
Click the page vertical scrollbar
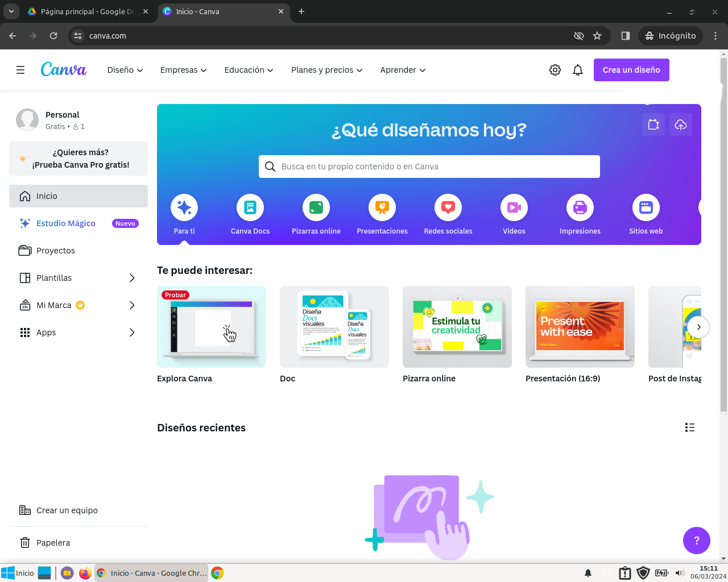click(723, 235)
